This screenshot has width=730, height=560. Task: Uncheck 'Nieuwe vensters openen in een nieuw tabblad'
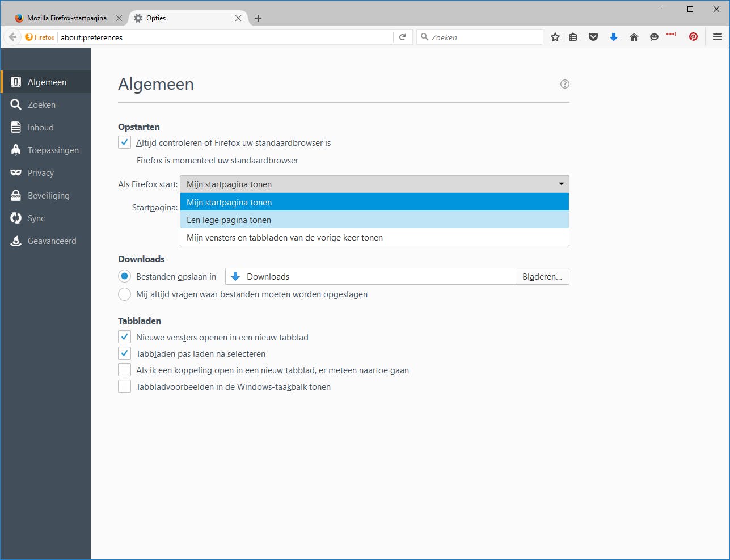(125, 337)
